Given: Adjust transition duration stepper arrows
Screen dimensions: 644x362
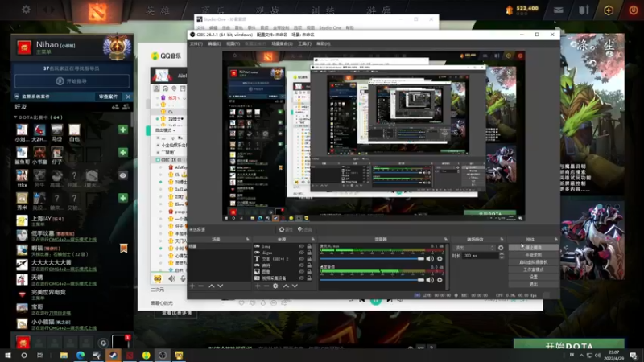Looking at the screenshot, I should [502, 255].
